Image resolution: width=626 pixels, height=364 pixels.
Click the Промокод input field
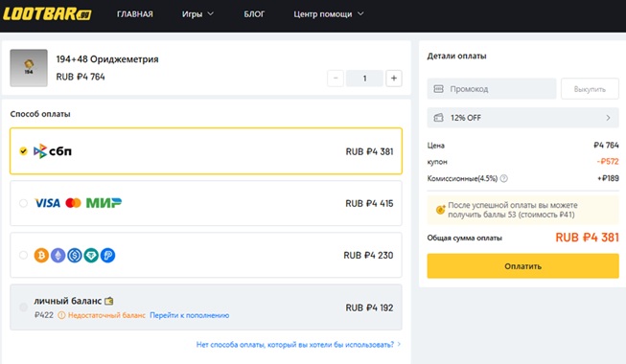[492, 89]
